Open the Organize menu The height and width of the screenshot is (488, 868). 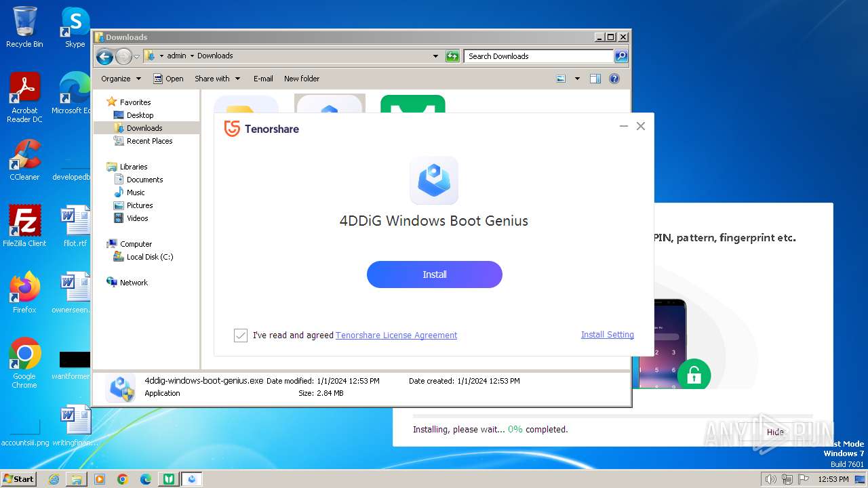[121, 79]
